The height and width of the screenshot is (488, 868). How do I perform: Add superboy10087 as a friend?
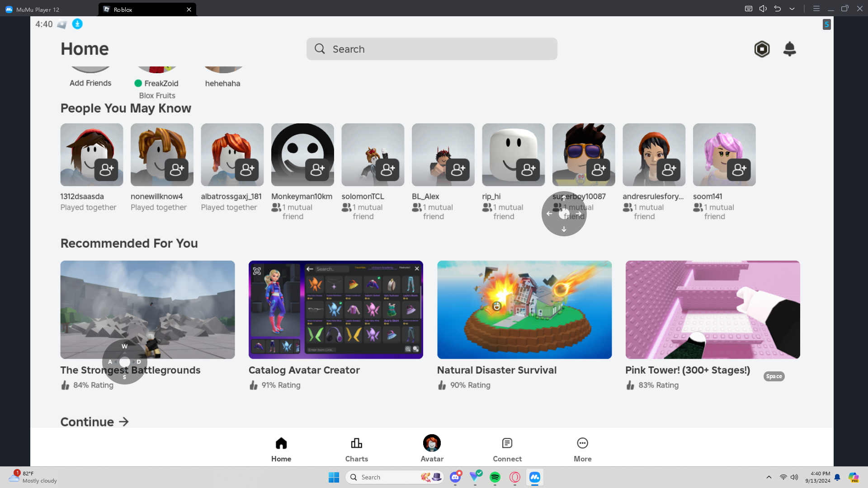coord(599,170)
